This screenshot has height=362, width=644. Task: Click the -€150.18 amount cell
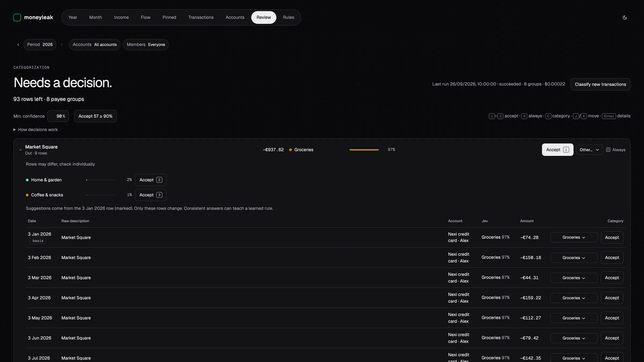click(x=531, y=258)
